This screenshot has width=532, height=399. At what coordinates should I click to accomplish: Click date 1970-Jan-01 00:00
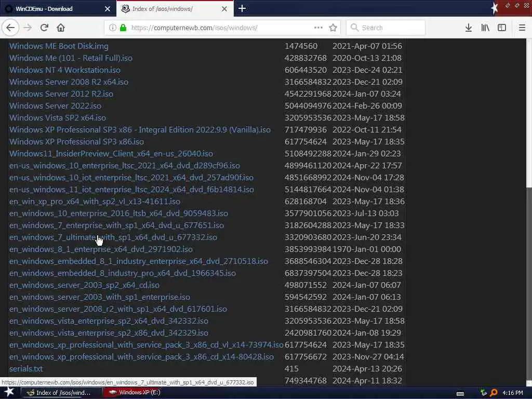(x=367, y=249)
